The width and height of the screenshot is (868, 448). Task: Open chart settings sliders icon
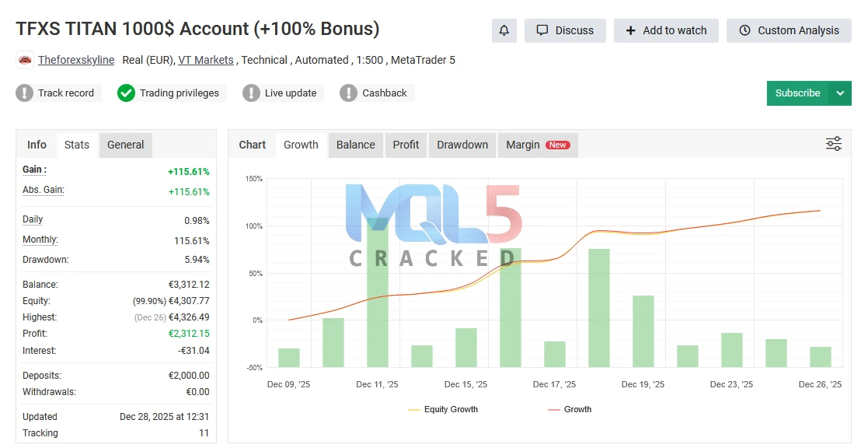coord(833,144)
